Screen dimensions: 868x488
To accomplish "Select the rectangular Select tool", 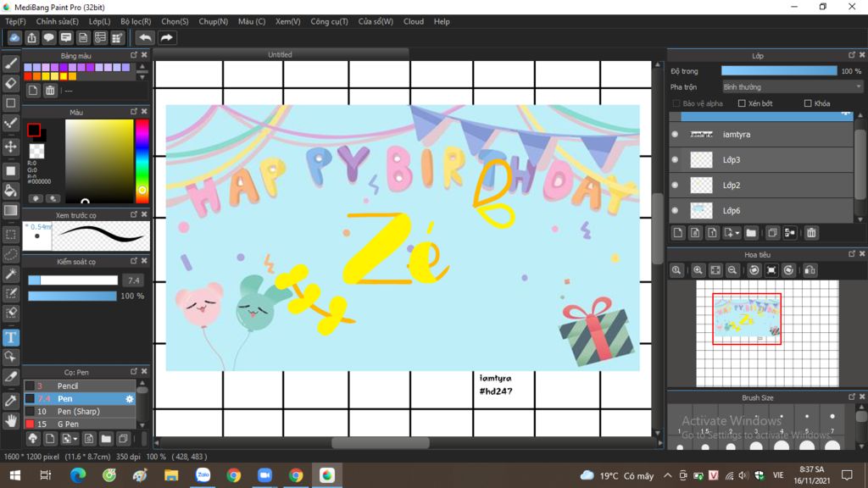I will [x=10, y=235].
